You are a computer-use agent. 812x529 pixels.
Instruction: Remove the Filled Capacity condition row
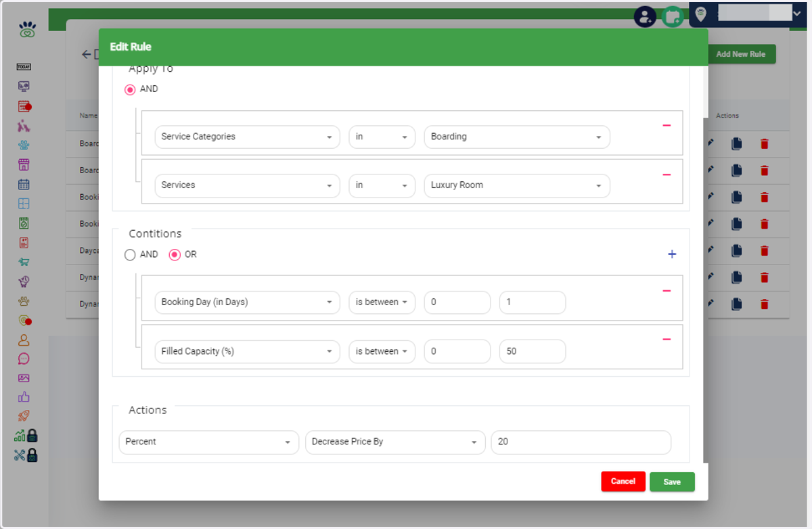(x=667, y=340)
